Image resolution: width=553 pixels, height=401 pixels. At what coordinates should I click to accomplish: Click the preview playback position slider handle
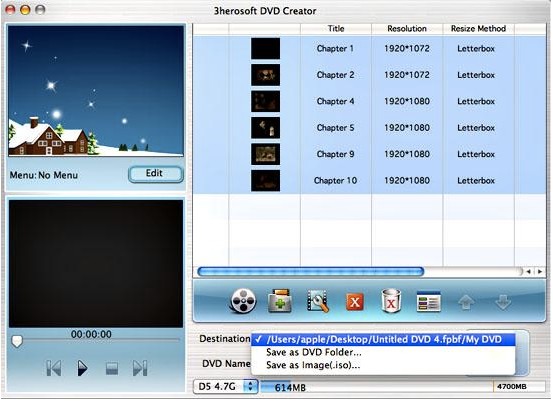tap(17, 341)
